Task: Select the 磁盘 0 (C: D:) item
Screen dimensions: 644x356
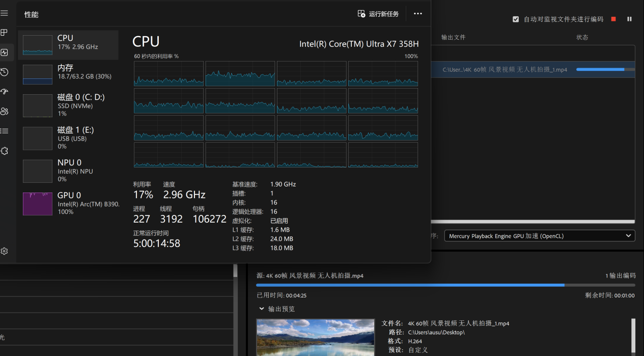Action: pos(68,105)
